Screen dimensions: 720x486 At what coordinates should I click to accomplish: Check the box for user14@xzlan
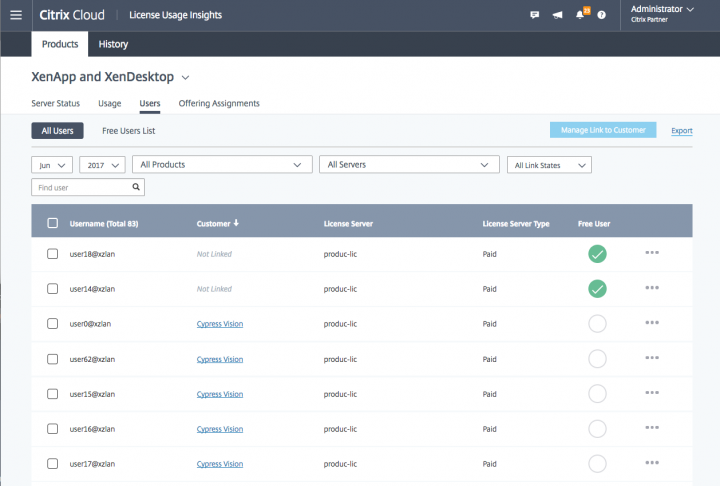tap(53, 289)
